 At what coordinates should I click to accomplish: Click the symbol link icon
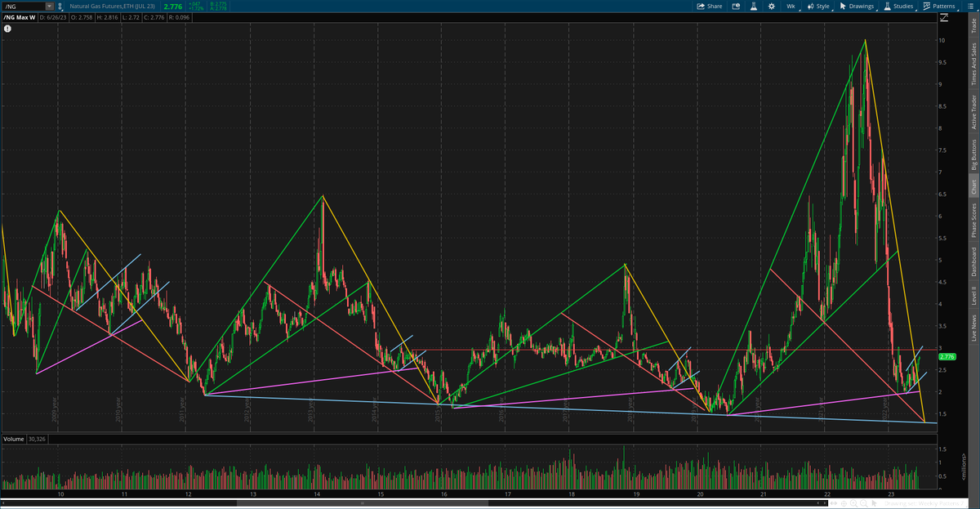pyautogui.click(x=60, y=7)
